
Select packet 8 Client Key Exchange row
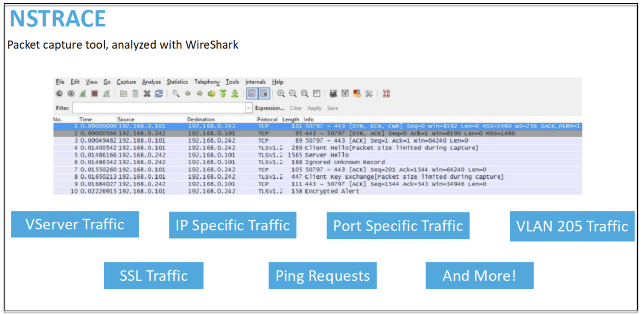point(317,176)
